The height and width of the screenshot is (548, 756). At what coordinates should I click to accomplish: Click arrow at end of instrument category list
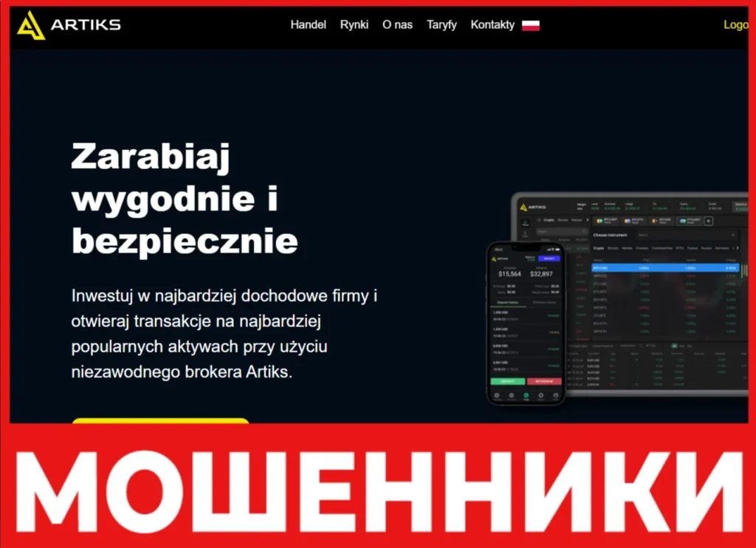tap(738, 248)
